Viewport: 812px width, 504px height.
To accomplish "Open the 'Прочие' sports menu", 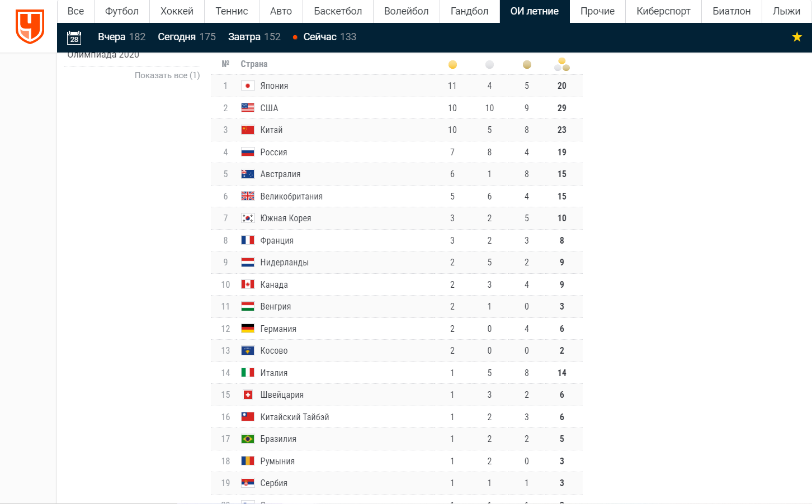I will coord(597,11).
